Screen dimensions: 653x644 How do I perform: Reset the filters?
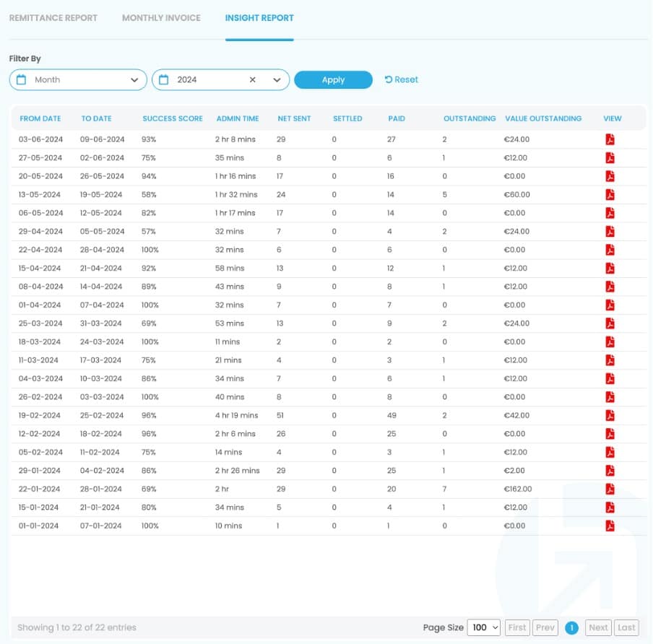coord(401,80)
